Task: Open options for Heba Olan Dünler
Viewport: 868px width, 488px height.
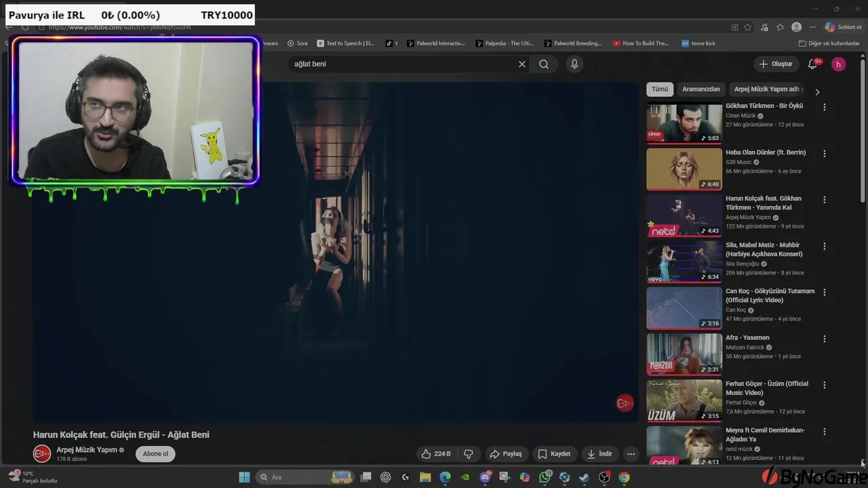Action: [x=825, y=154]
